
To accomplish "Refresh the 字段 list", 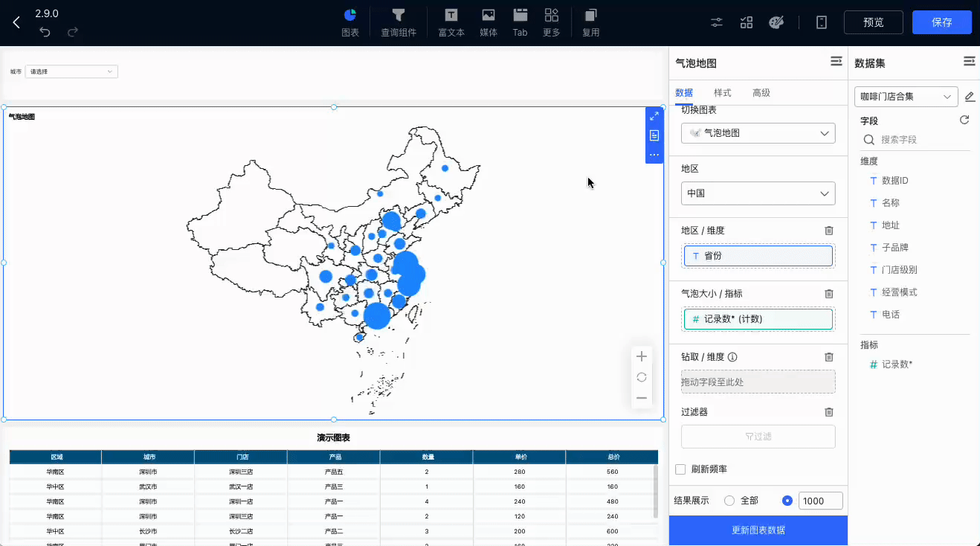I will (964, 120).
